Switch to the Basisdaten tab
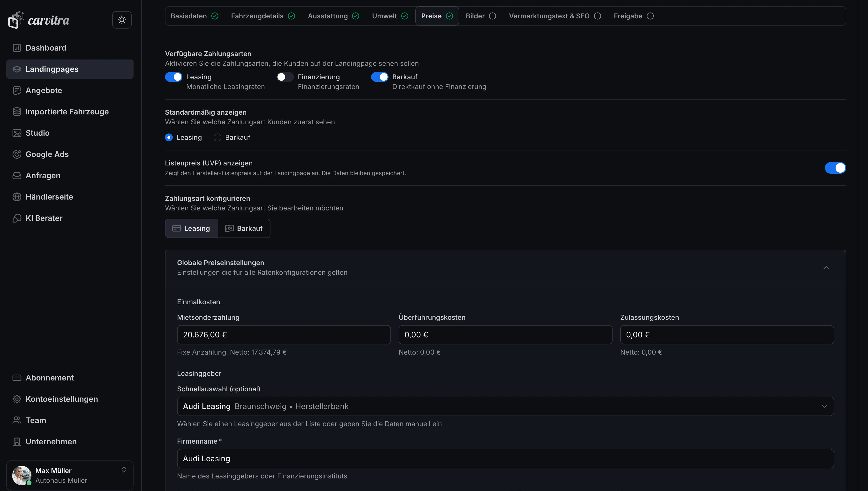Image resolution: width=868 pixels, height=491 pixels. tap(195, 16)
